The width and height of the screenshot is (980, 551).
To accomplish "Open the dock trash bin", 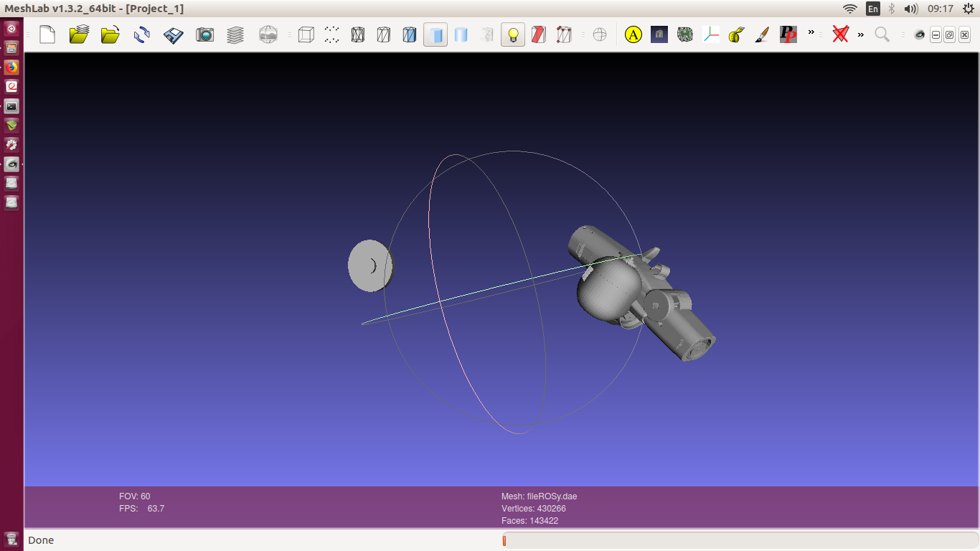I will coord(11,539).
